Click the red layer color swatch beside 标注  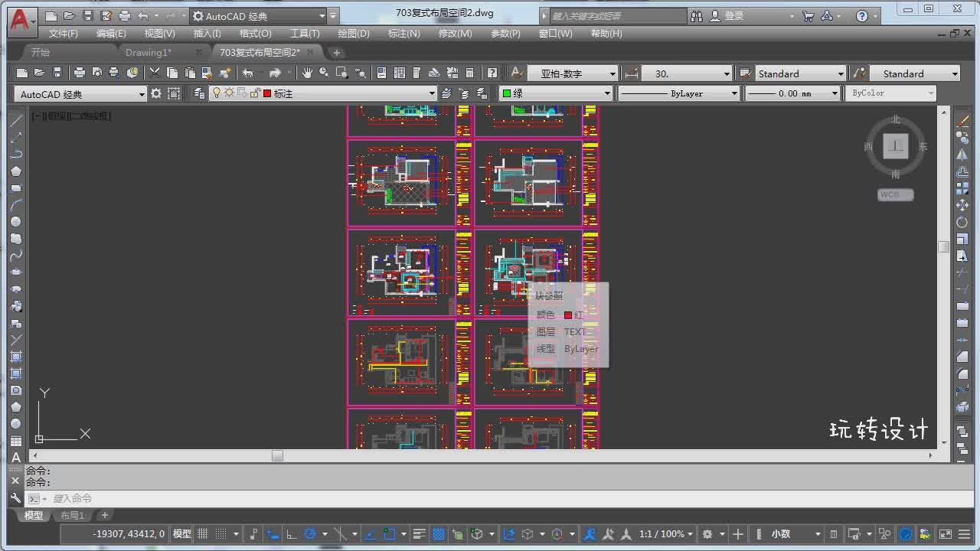pos(267,93)
